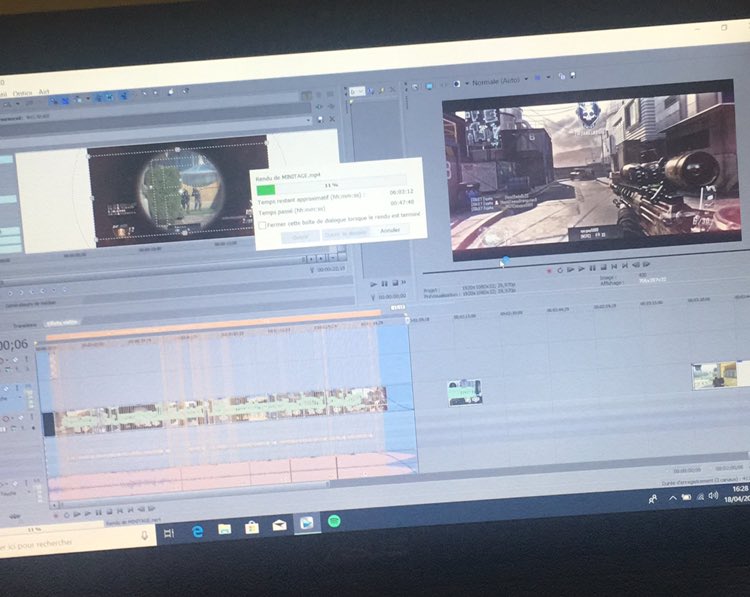The width and height of the screenshot is (750, 597).
Task: Click the close X of the pan/crop window
Action: pyautogui.click(x=332, y=118)
